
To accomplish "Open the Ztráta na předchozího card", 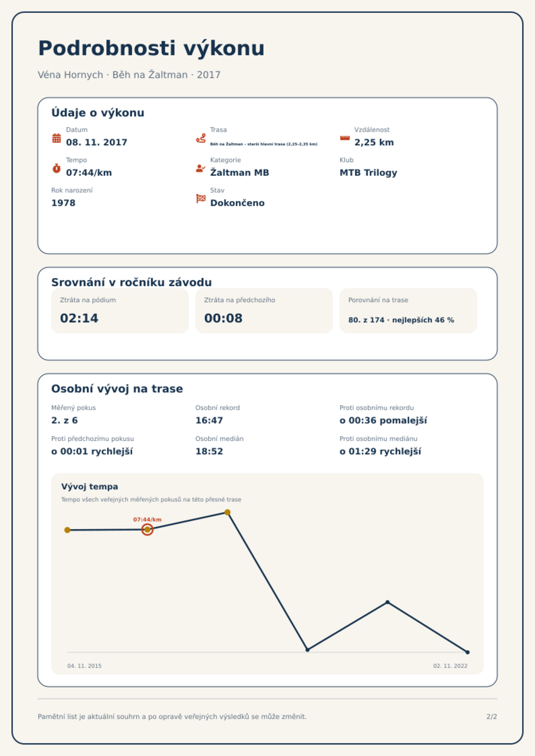I will 264,310.
